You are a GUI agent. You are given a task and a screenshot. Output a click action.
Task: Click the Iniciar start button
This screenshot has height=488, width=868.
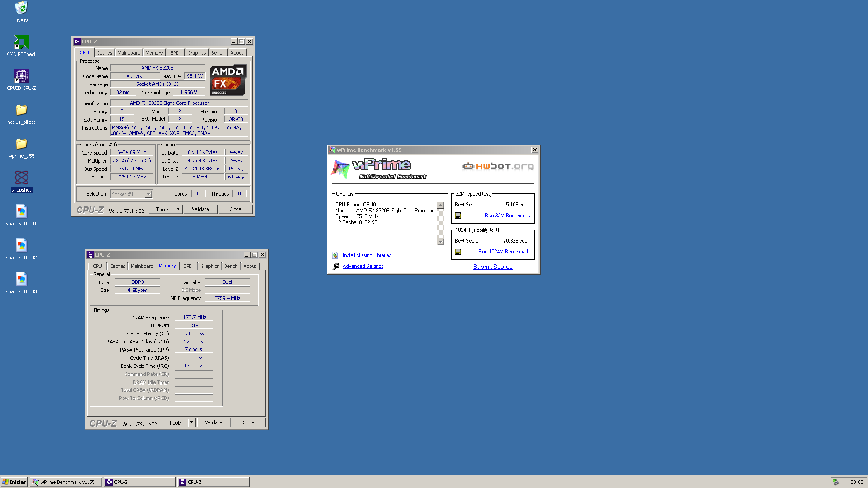[x=14, y=482]
